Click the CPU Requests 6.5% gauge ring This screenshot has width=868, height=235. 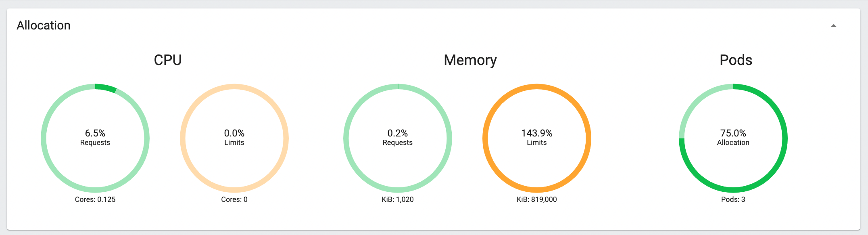(95, 138)
